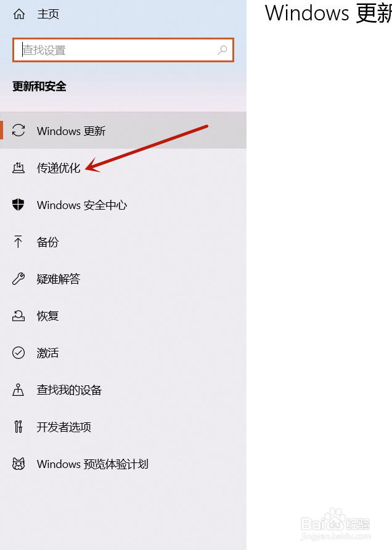Click the Windows Insider cat icon
This screenshot has width=392, height=550.
pos(18,464)
